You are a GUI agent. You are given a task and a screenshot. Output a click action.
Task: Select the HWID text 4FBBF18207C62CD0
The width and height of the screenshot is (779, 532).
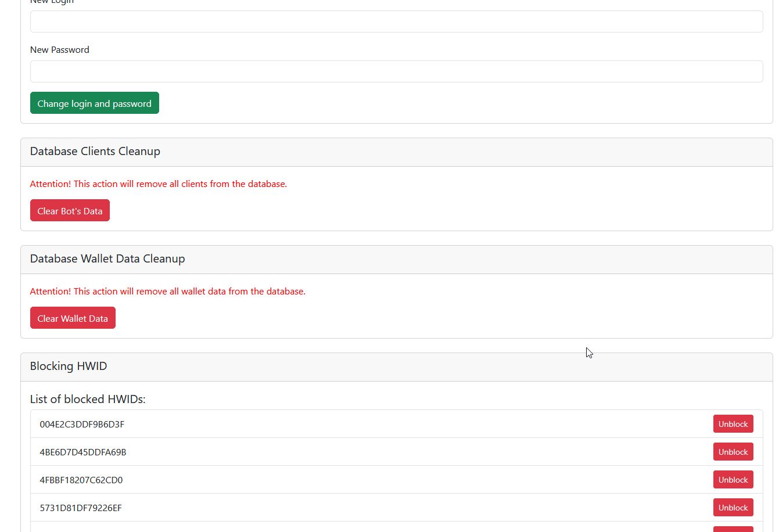pyautogui.click(x=81, y=480)
